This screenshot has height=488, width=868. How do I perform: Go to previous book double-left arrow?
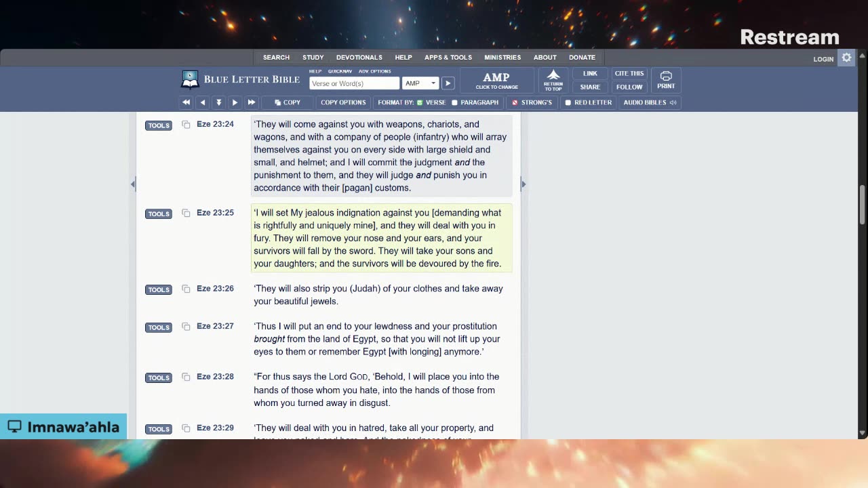click(186, 102)
